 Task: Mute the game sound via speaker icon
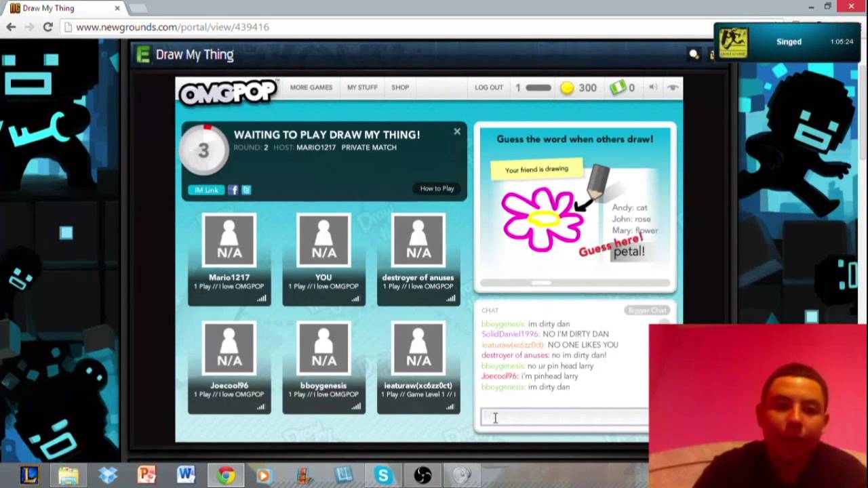coord(653,87)
